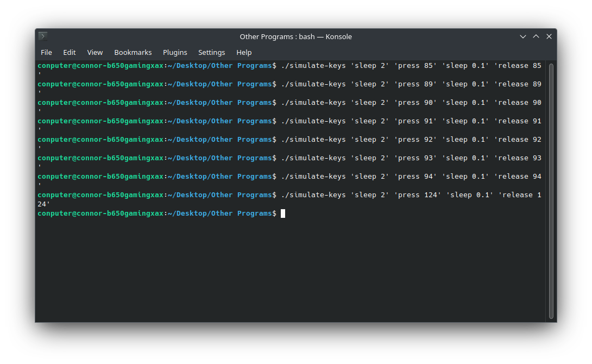Open the Plugins menu
This screenshot has width=592, height=364.
tap(175, 53)
